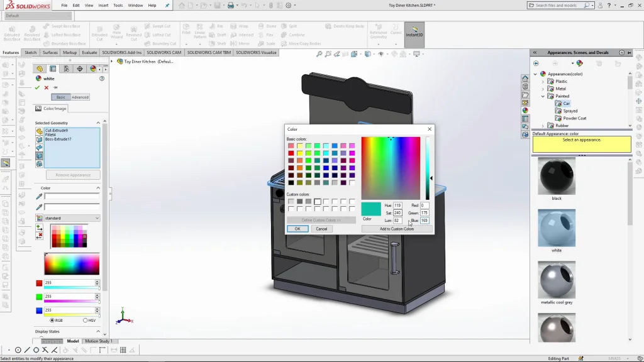Collapse the Selected Geometry section
Screen dimensions: 644x362
click(98, 123)
